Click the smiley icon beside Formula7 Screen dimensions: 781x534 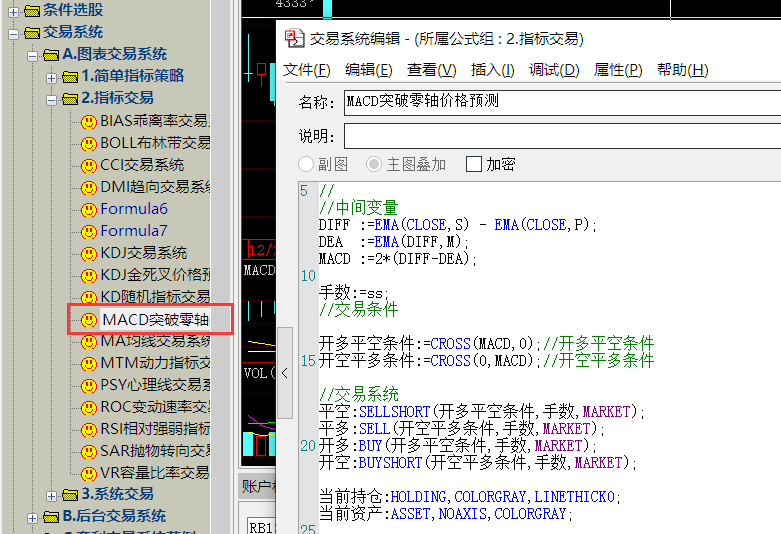89,232
